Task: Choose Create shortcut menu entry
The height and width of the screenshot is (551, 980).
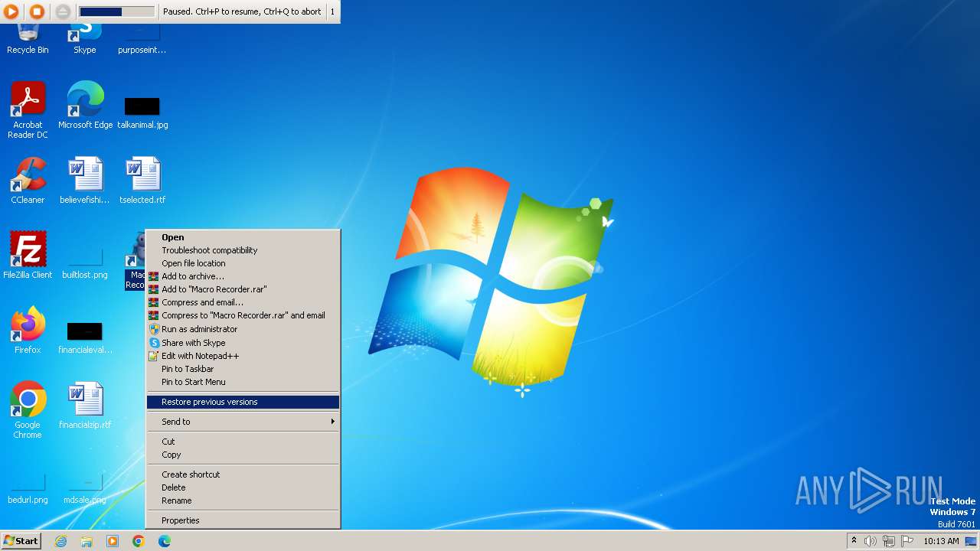Action: [243, 474]
